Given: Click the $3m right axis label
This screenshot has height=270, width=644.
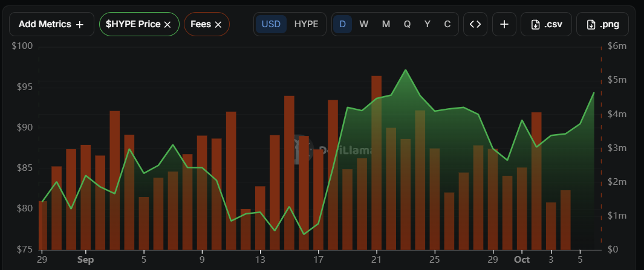Looking at the screenshot, I should coord(617,148).
